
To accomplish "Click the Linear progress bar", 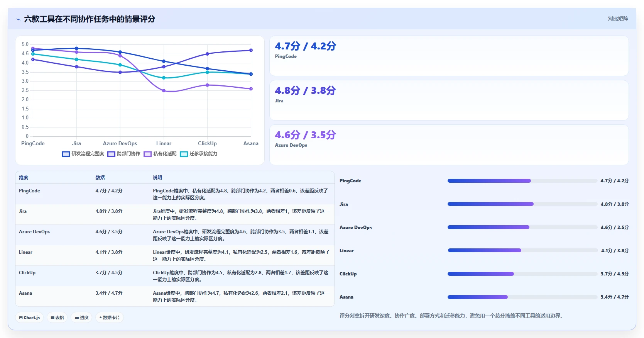I will coord(523,250).
